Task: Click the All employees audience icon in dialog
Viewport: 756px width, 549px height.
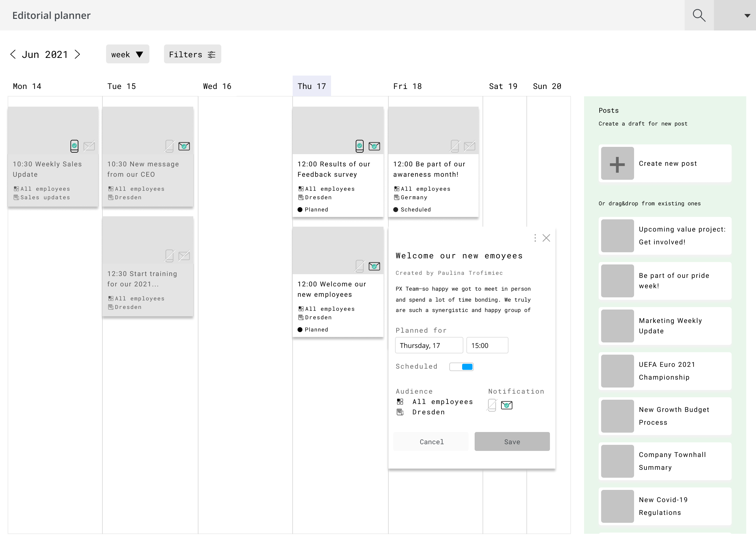Action: 400,402
